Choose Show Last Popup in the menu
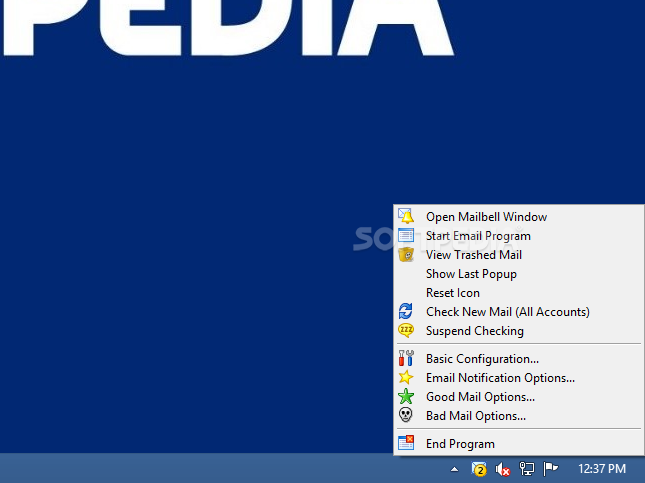645x483 pixels. [x=519, y=274]
